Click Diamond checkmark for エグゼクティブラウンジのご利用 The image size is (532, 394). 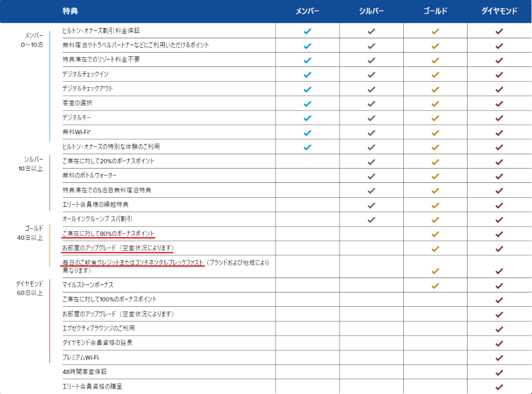499,329
